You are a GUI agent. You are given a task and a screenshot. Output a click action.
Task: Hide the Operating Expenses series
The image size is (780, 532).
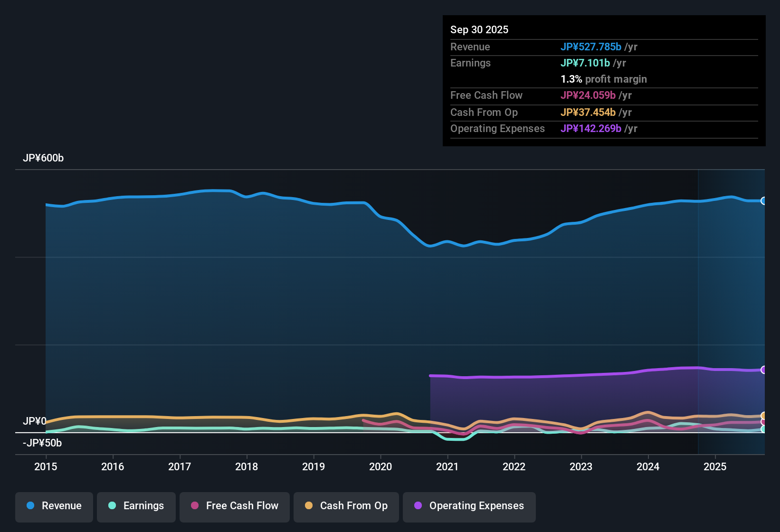click(469, 506)
